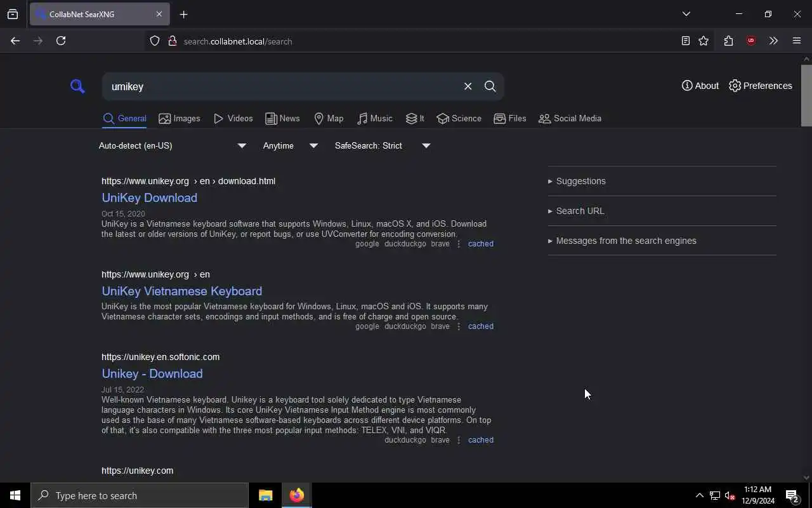The image size is (812, 508).
Task: Open the taskbar clock and date
Action: coord(758,495)
